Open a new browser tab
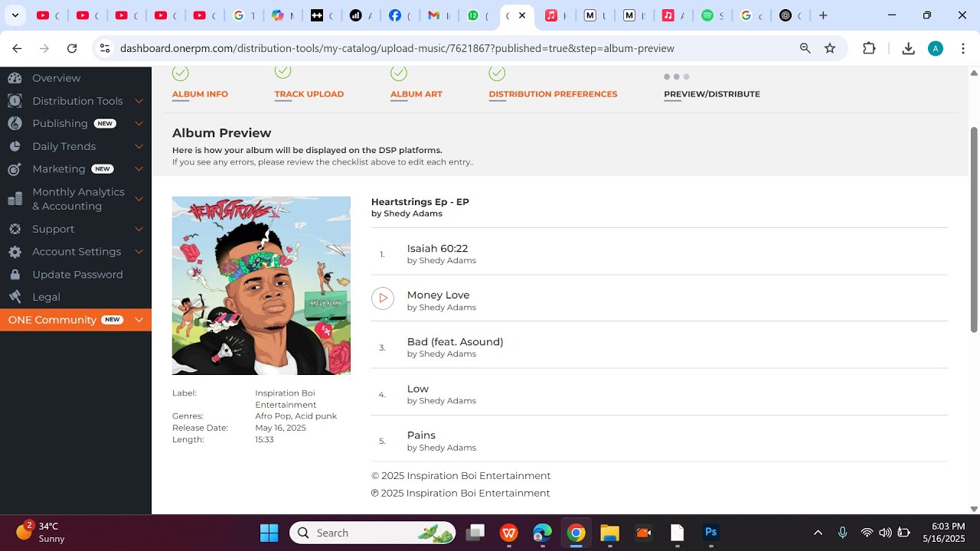The image size is (980, 551). 823,15
